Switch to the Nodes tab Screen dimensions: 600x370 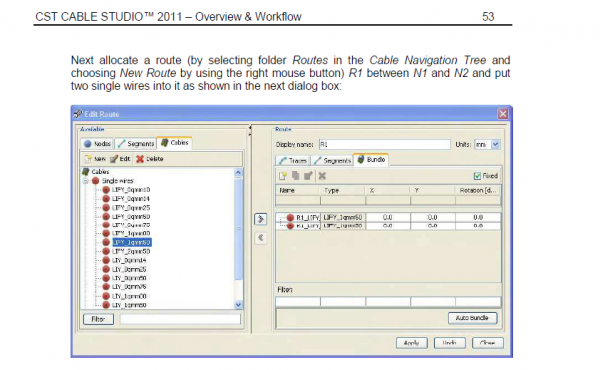pos(97,143)
